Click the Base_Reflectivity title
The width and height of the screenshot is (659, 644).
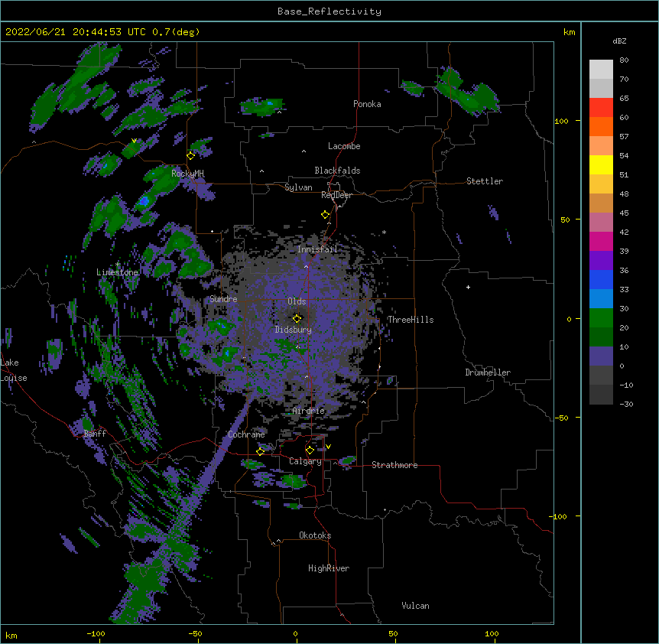coord(329,11)
